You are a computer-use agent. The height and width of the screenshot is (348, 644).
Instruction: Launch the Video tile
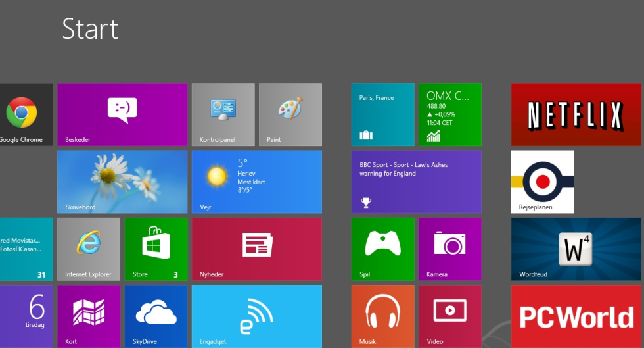coord(449,316)
